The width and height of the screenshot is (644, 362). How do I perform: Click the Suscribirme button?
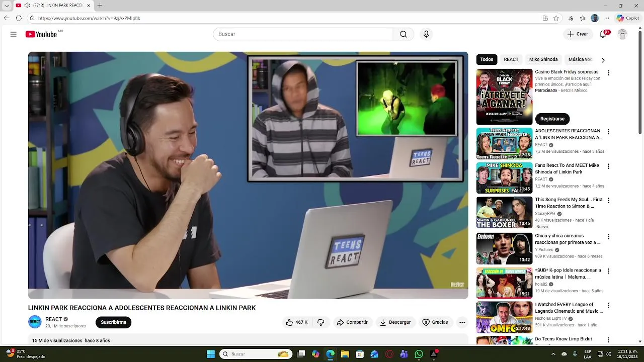(x=113, y=322)
